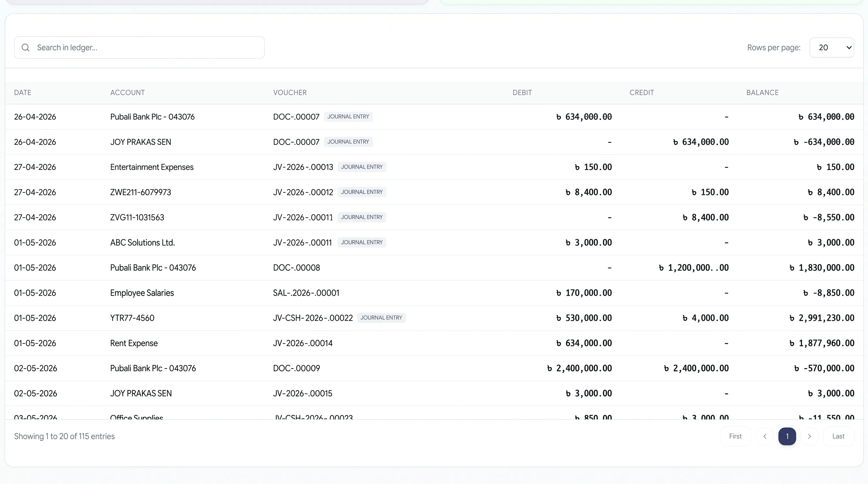Click credit amount 1,200,000..00
The image size is (868, 484).
coord(694,268)
